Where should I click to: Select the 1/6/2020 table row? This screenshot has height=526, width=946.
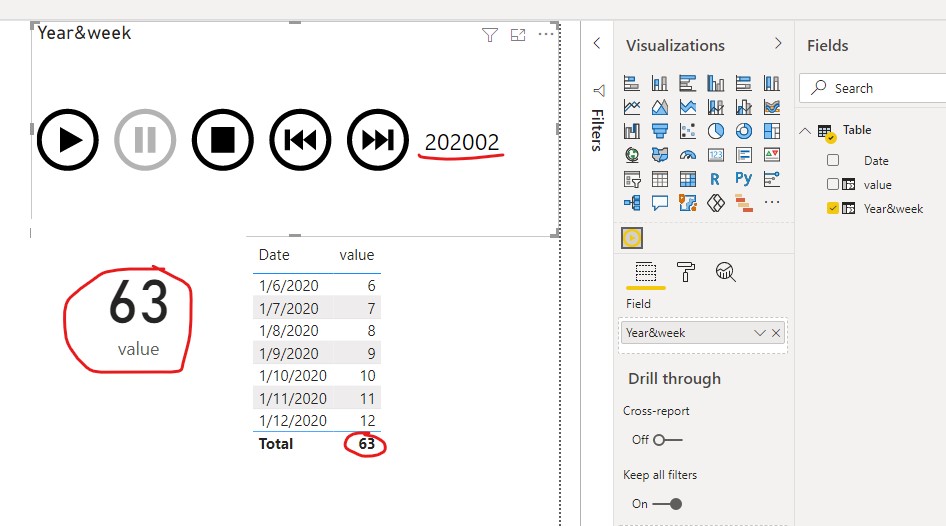(x=317, y=285)
